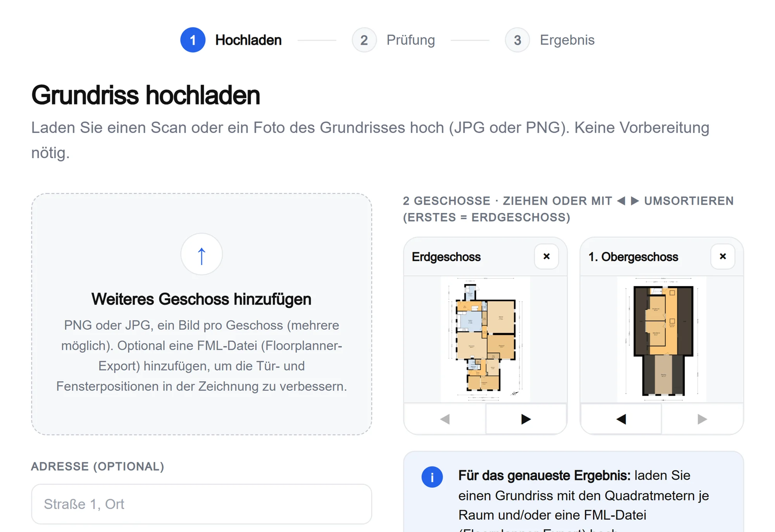The width and height of the screenshot is (775, 532).
Task: Go to step 3 Ergebnis
Action: tap(550, 40)
